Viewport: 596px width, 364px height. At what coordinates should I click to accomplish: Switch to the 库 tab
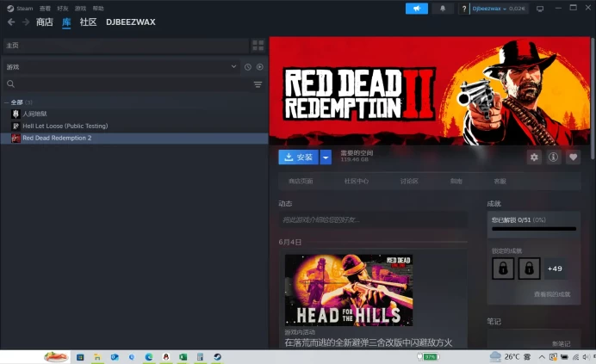coord(66,22)
